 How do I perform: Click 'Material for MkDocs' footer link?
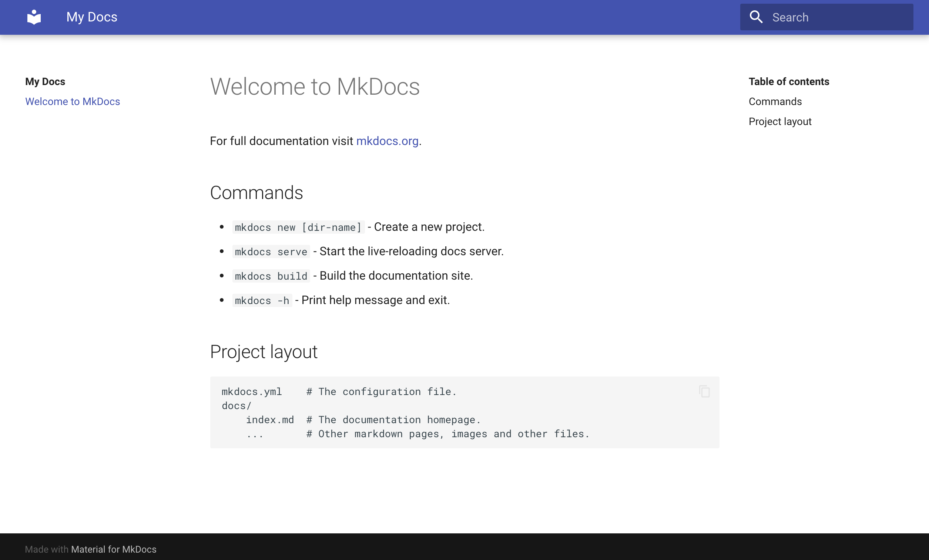(x=114, y=549)
